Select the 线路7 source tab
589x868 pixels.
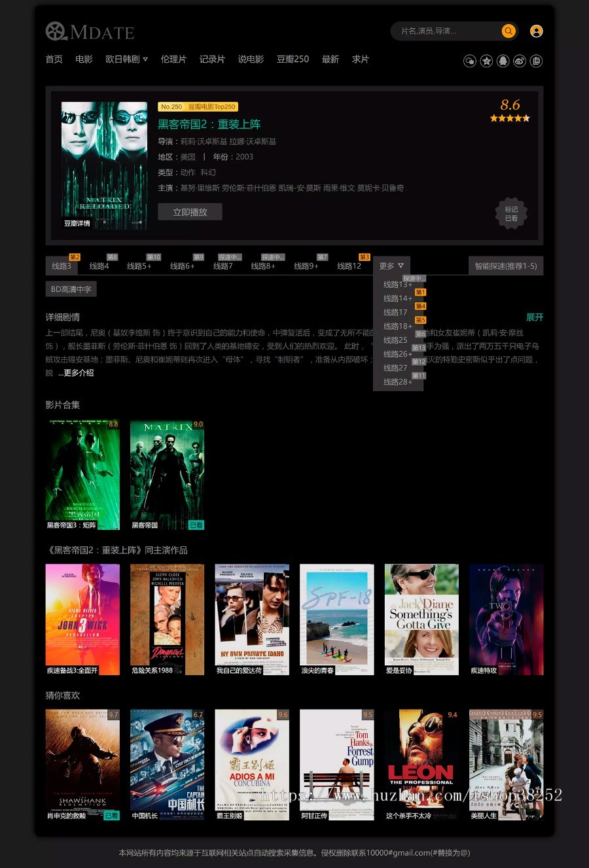point(223,266)
